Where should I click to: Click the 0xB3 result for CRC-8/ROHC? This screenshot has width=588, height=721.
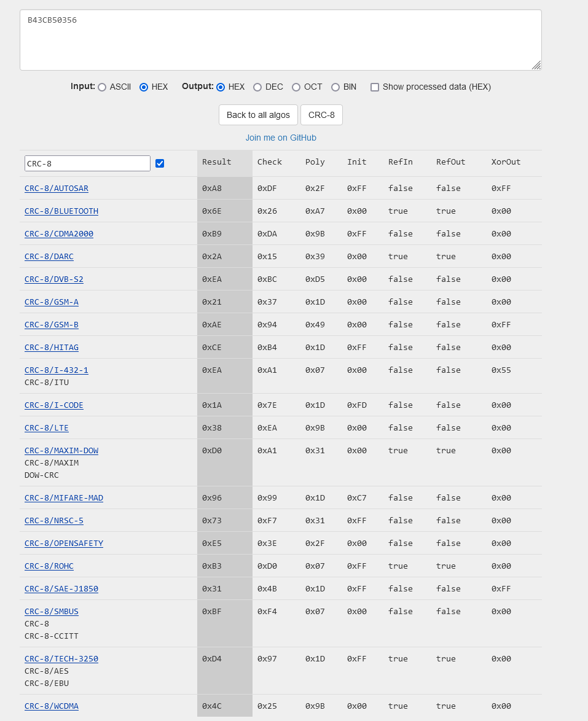coord(212,566)
